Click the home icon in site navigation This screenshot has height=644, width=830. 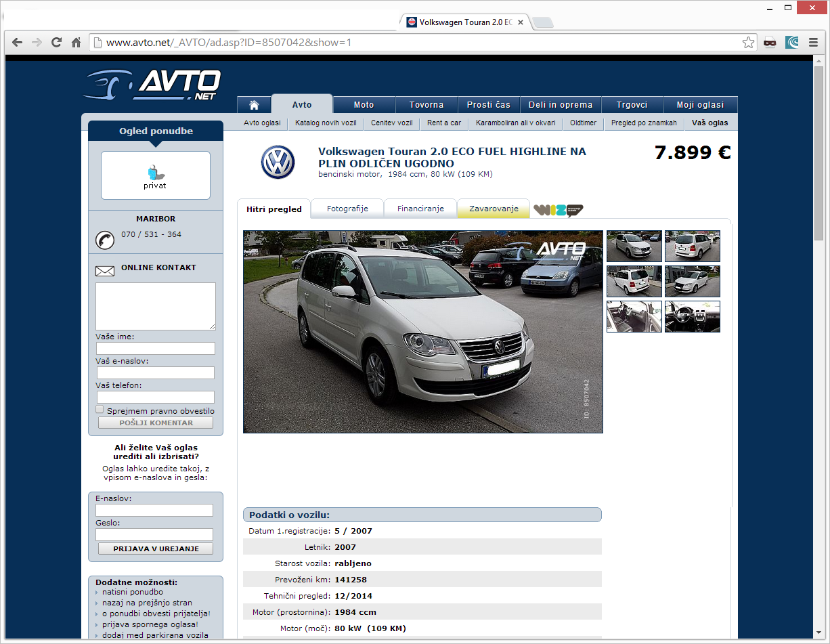tap(255, 105)
